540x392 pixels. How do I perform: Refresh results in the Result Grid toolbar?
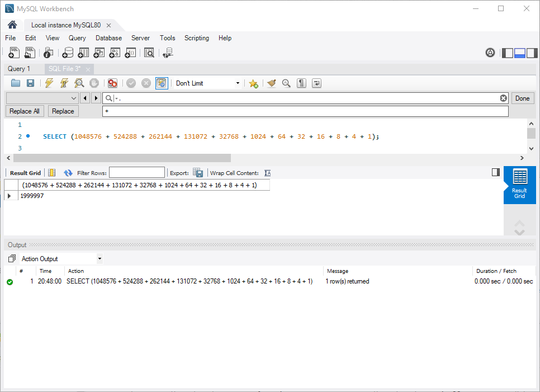[68, 173]
